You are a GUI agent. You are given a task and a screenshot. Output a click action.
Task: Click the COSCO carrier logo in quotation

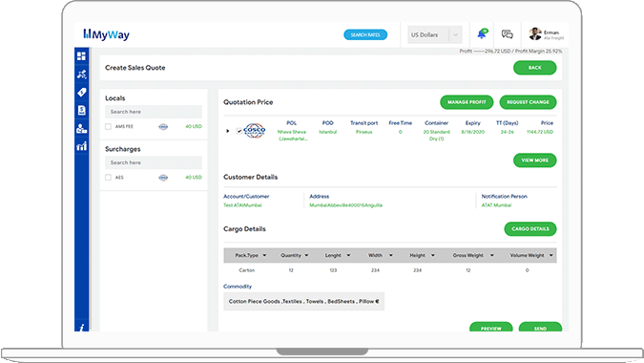coord(254,131)
